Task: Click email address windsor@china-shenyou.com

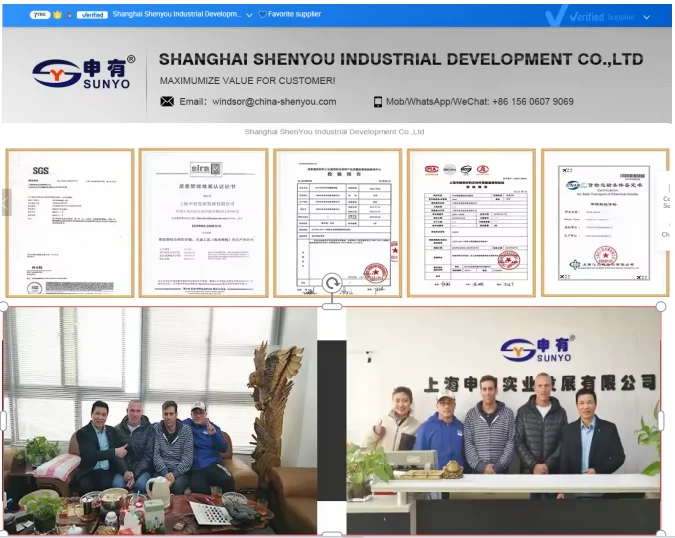Action: click(x=274, y=102)
